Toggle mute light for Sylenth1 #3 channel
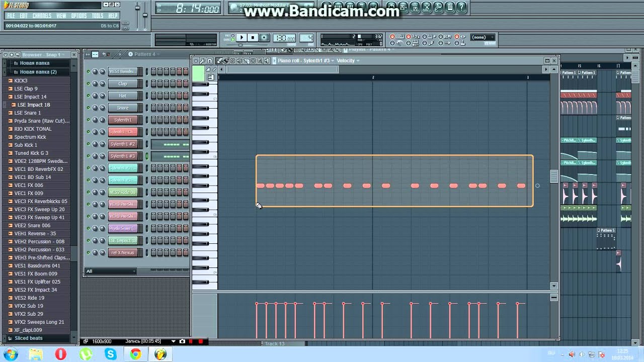 click(88, 156)
